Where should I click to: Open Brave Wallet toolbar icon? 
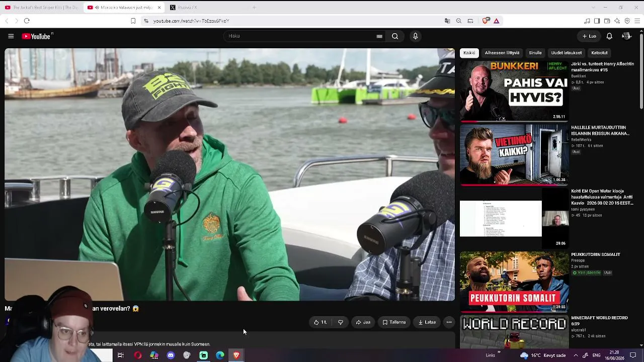click(x=607, y=21)
